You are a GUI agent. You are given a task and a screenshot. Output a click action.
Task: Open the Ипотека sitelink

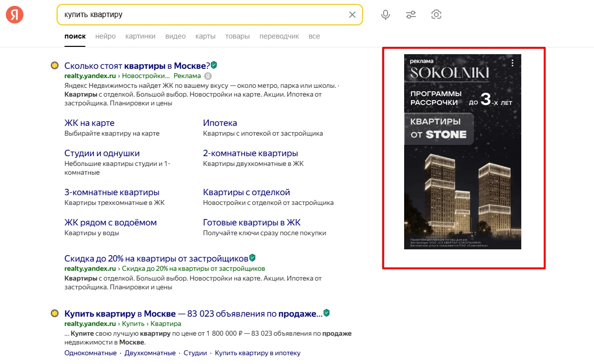[220, 123]
